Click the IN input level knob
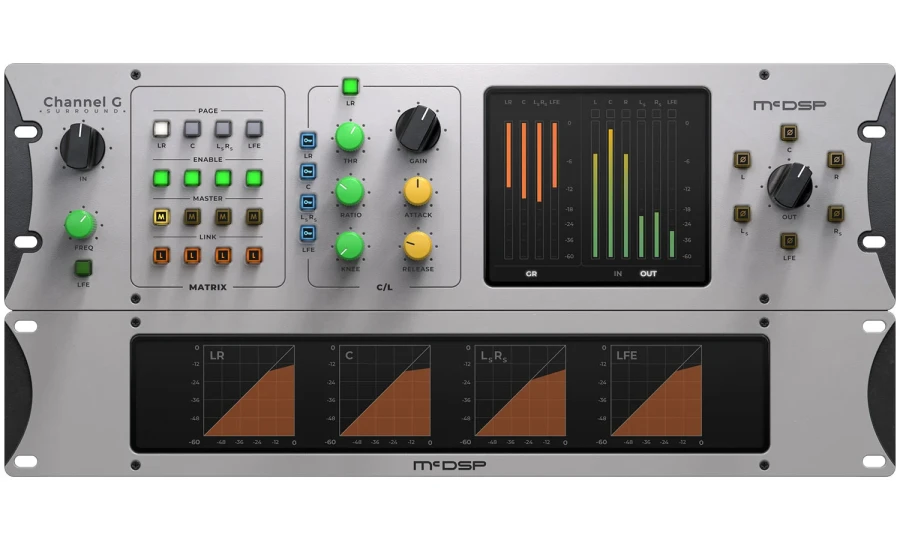The height and width of the screenshot is (540, 900). click(83, 147)
